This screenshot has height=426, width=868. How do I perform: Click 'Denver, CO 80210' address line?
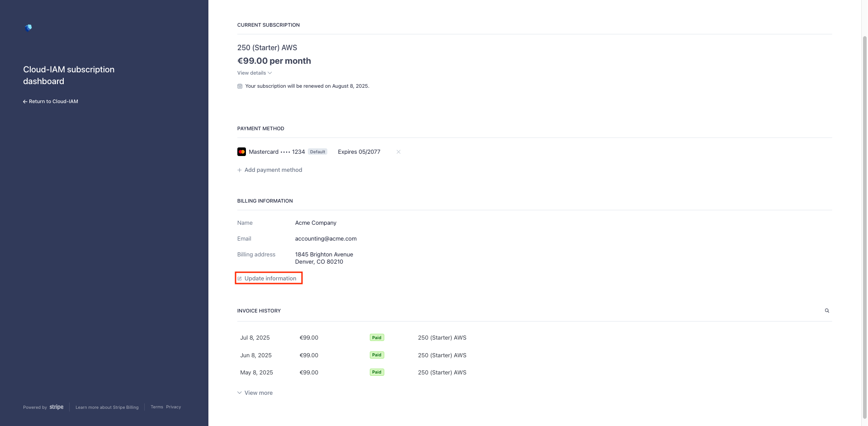(x=319, y=262)
